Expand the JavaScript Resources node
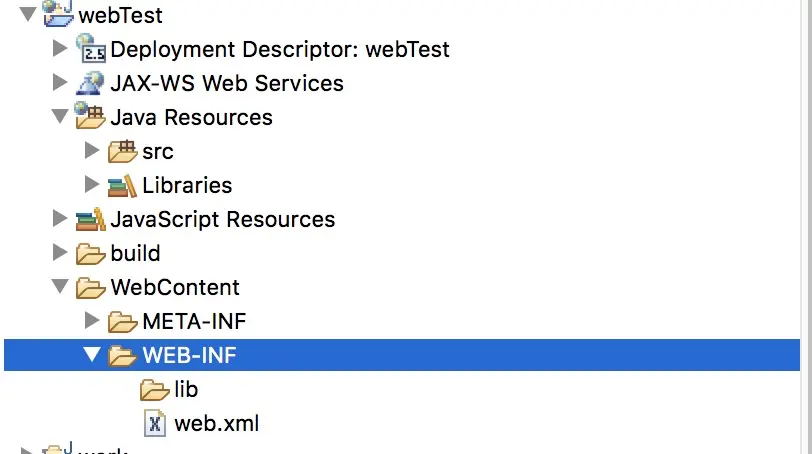812x454 pixels. tap(60, 219)
